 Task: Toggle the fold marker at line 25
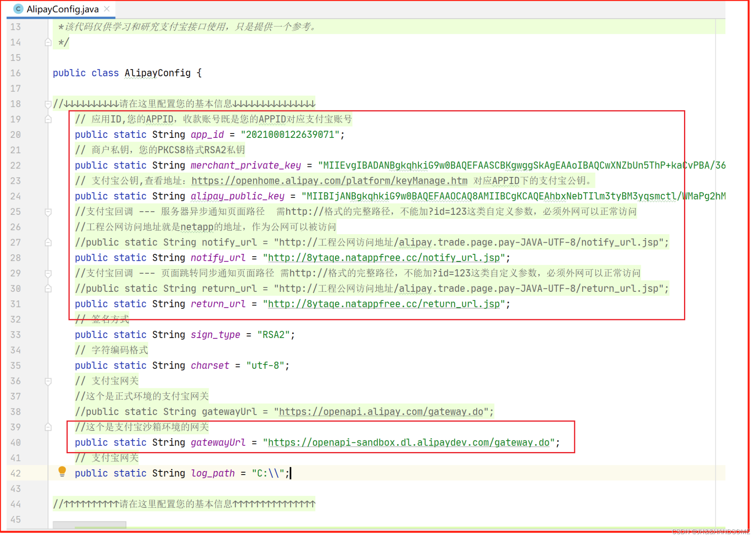[48, 212]
